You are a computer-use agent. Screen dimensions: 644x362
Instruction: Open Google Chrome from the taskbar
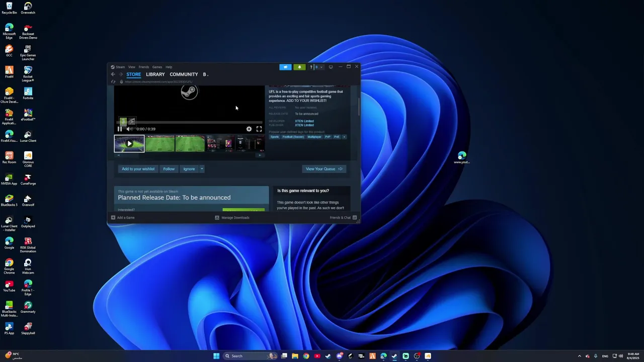click(306, 356)
